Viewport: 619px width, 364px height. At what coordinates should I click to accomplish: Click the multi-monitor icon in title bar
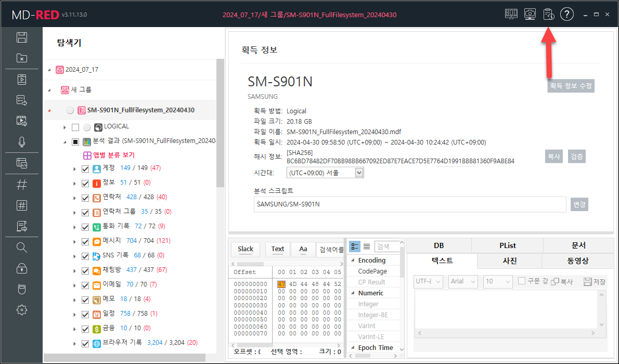511,14
